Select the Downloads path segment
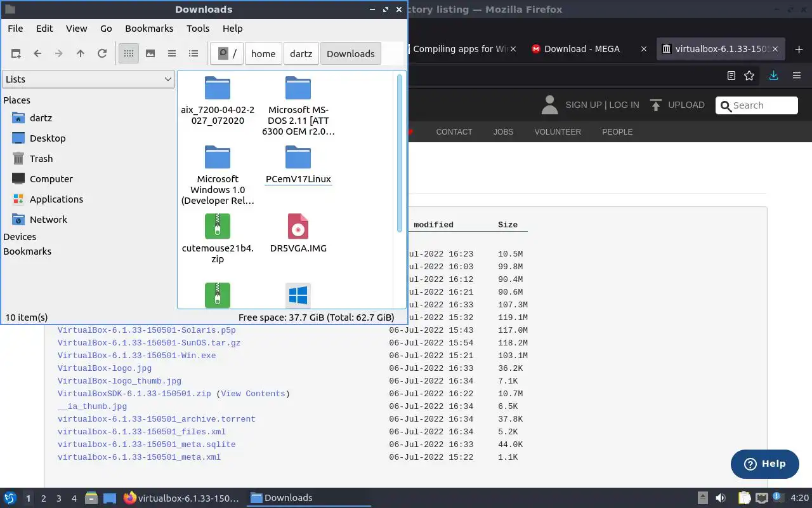This screenshot has width=812, height=508. (x=350, y=54)
